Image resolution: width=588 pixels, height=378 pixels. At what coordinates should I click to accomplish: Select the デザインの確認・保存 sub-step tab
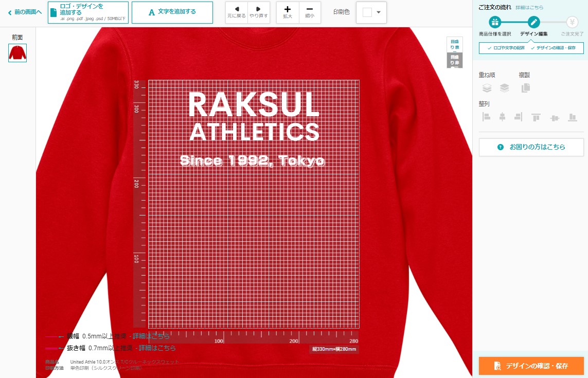553,48
